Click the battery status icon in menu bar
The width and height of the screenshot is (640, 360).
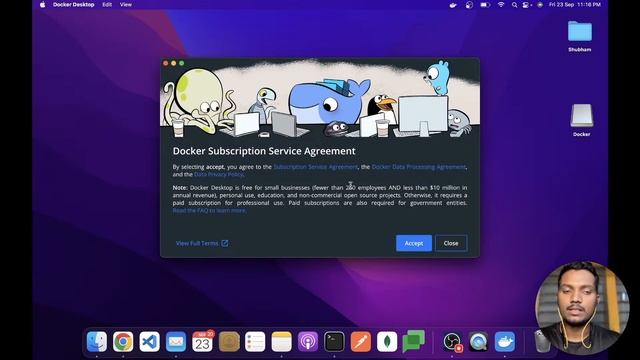tap(485, 5)
